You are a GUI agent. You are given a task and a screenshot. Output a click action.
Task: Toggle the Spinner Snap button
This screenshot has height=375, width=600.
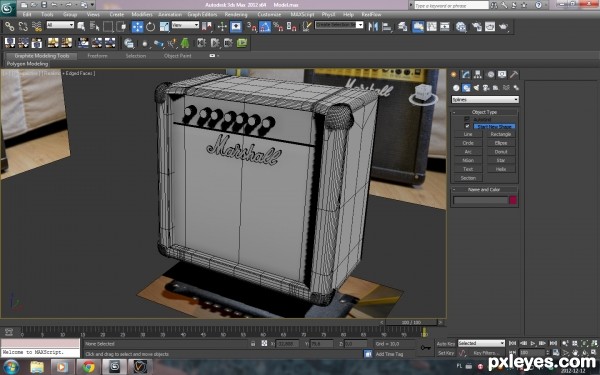(x=292, y=26)
